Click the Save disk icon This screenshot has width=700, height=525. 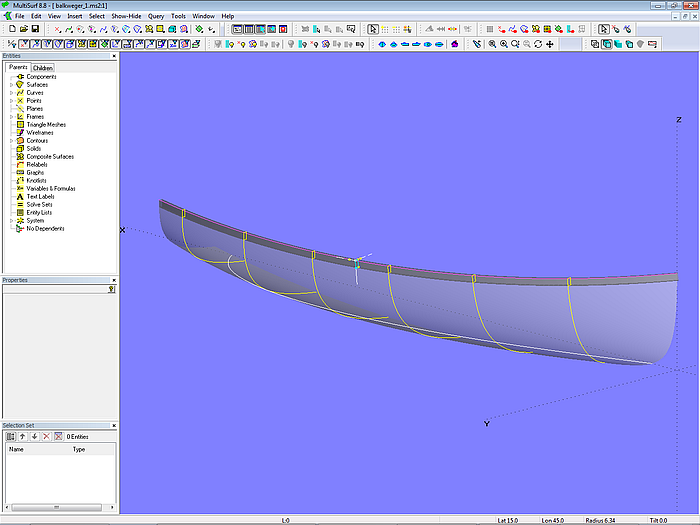35,30
